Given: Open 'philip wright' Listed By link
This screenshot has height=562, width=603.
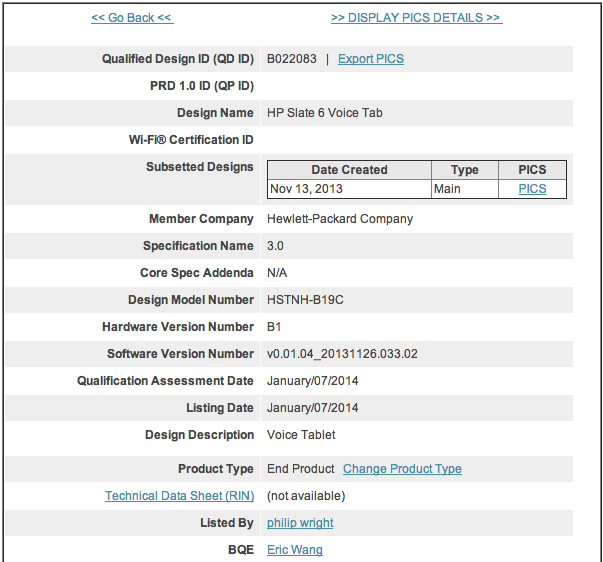Looking at the screenshot, I should pos(300,523).
